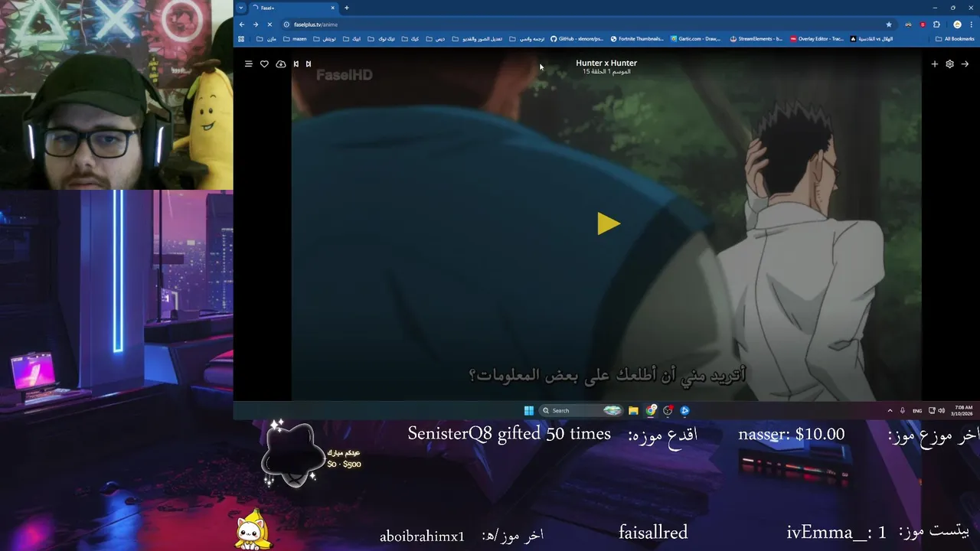Open the Fortnite Thumbnails bookmark
Viewport: 980px width, 551px height.
(x=637, y=38)
